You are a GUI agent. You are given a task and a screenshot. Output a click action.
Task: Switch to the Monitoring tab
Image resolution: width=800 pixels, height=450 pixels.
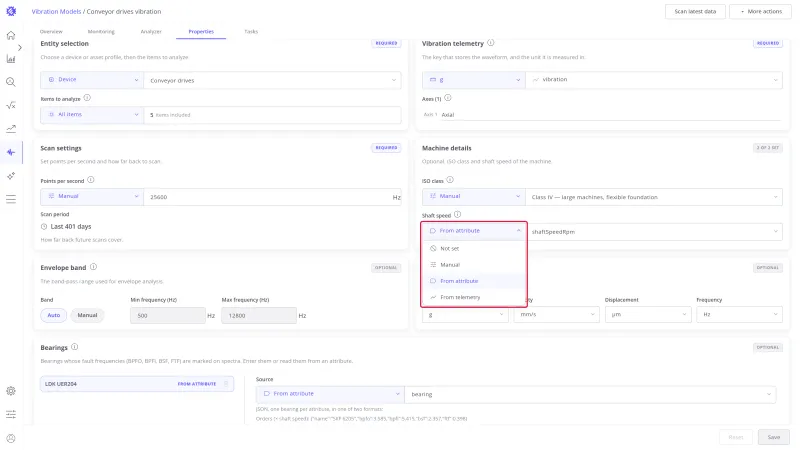tap(101, 32)
